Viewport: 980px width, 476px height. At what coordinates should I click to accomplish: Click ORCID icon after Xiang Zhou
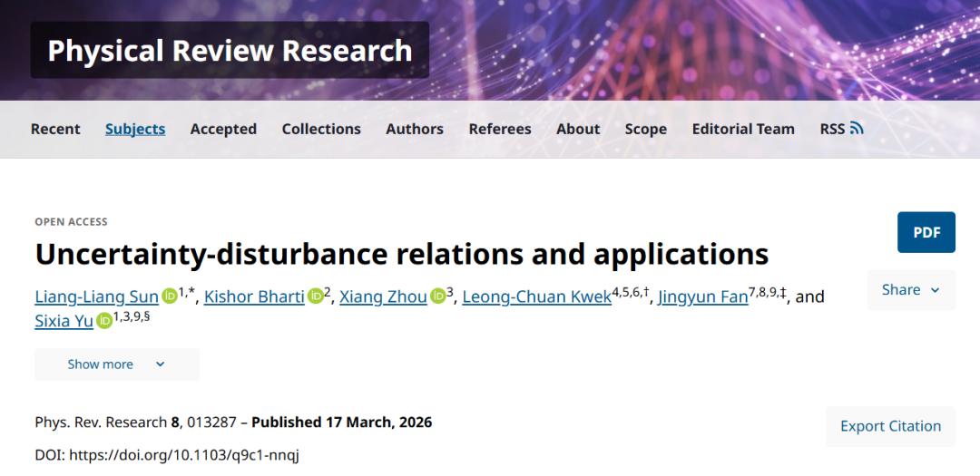click(437, 296)
